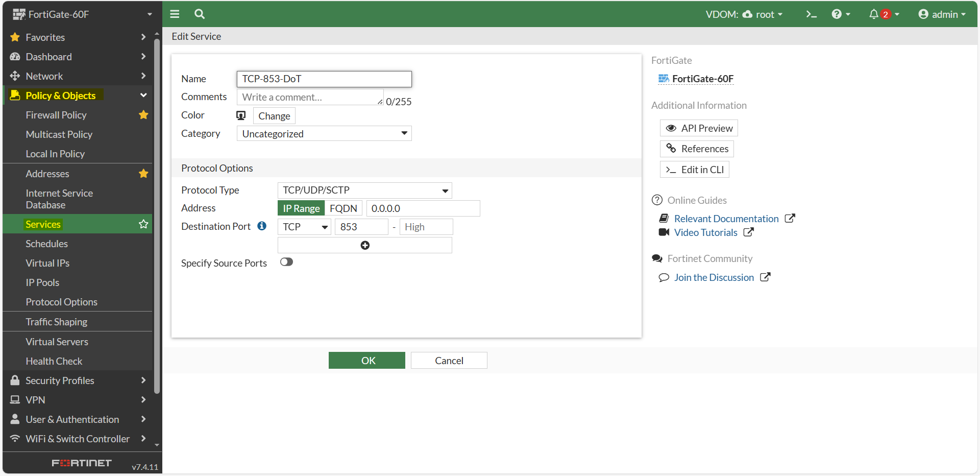Click the Fortinet Community chat icon
Viewport: 980px width, 476px height.
coord(657,258)
